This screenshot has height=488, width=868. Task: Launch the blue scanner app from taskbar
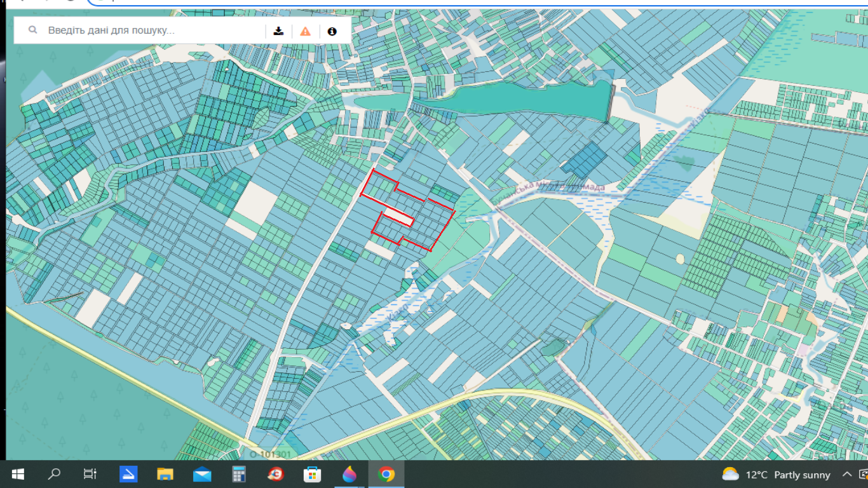tap(128, 474)
